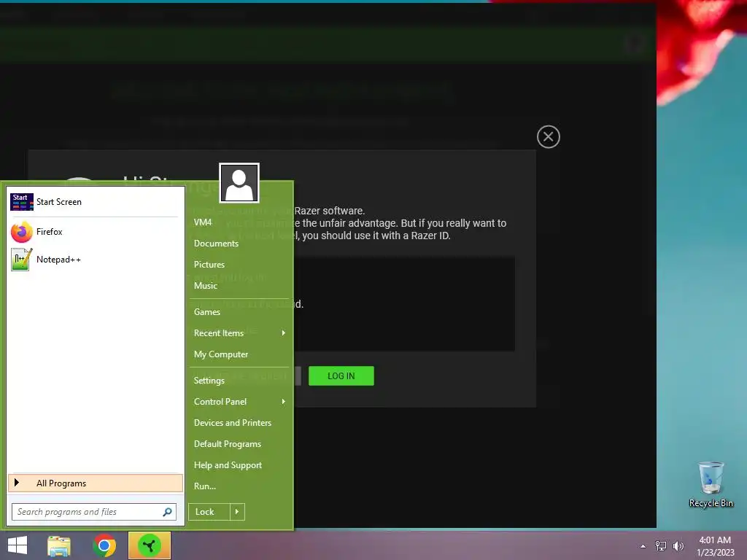Show hidden tray icons arrow
Screen dimensions: 747x560
tap(643, 546)
